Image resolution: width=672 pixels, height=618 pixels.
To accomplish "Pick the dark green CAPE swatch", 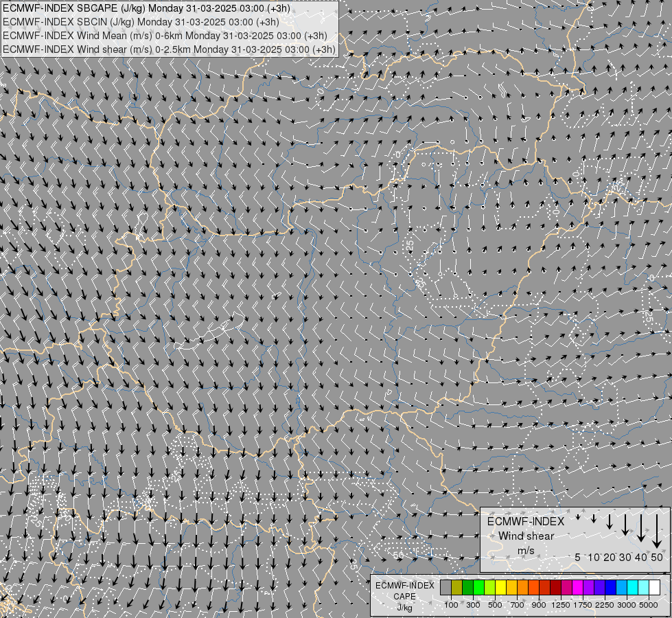I will click(468, 588).
